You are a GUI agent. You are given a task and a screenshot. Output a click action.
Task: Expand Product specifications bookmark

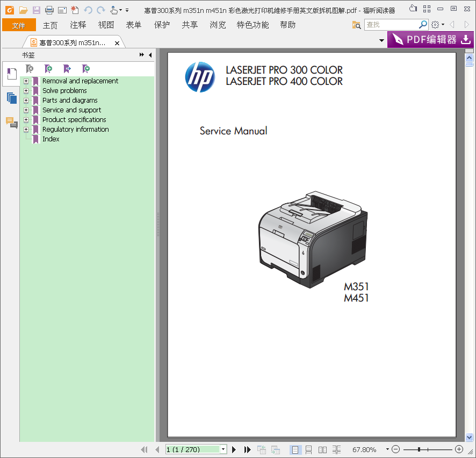26,120
